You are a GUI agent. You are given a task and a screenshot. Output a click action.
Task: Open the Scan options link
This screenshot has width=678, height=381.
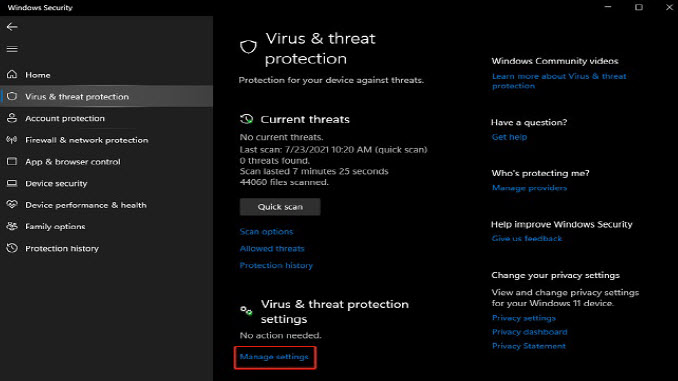pyautogui.click(x=266, y=231)
